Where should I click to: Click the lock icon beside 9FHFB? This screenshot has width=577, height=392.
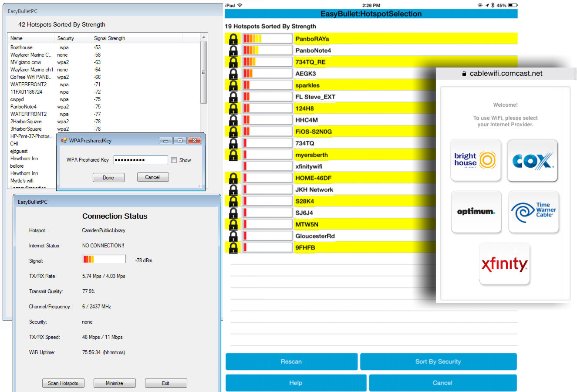point(233,247)
